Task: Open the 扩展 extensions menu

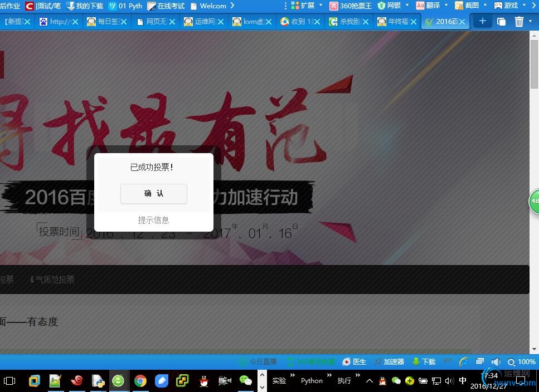Action: 303,6
